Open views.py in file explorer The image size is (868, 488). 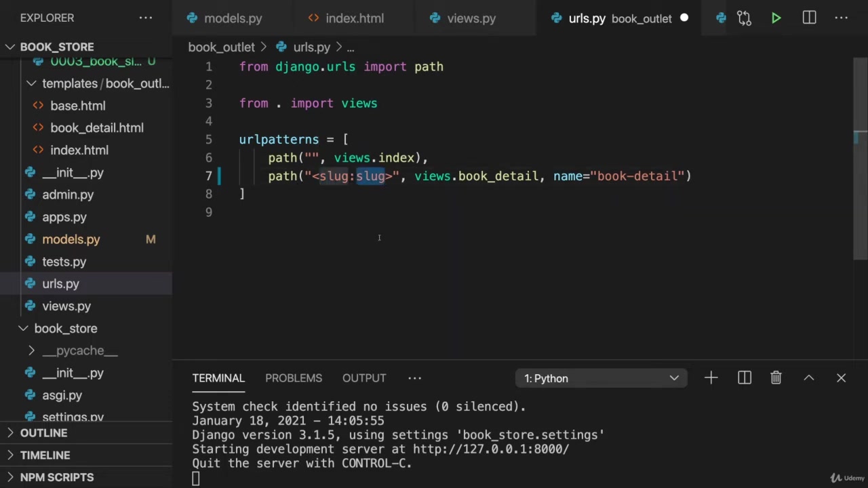[66, 306]
